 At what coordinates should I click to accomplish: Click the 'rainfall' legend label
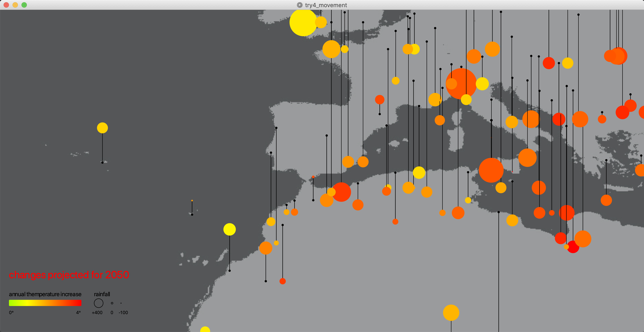coord(102,294)
